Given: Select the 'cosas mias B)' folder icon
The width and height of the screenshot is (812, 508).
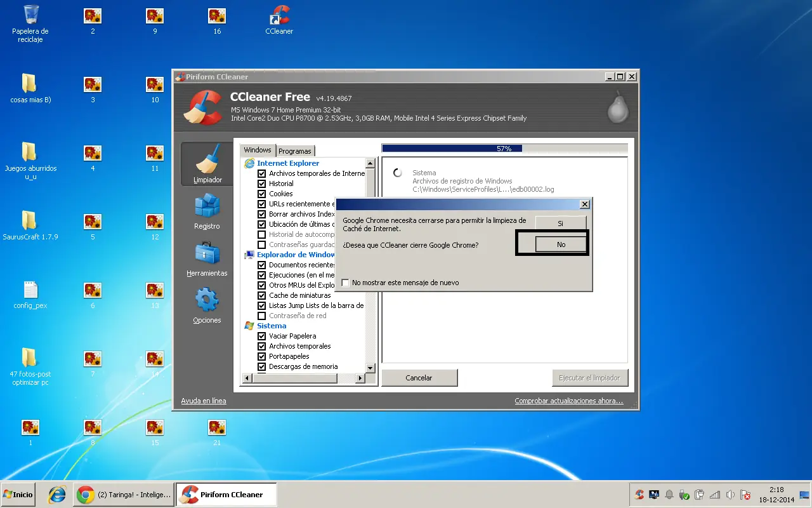Looking at the screenshot, I should pos(30,83).
